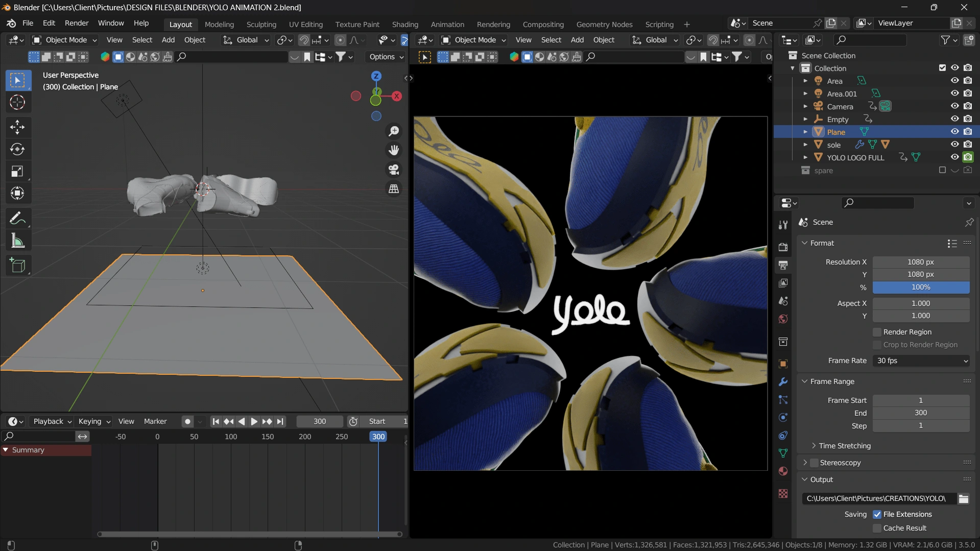Open the View Layer properties tab
This screenshot has width=980, height=551.
point(783,283)
